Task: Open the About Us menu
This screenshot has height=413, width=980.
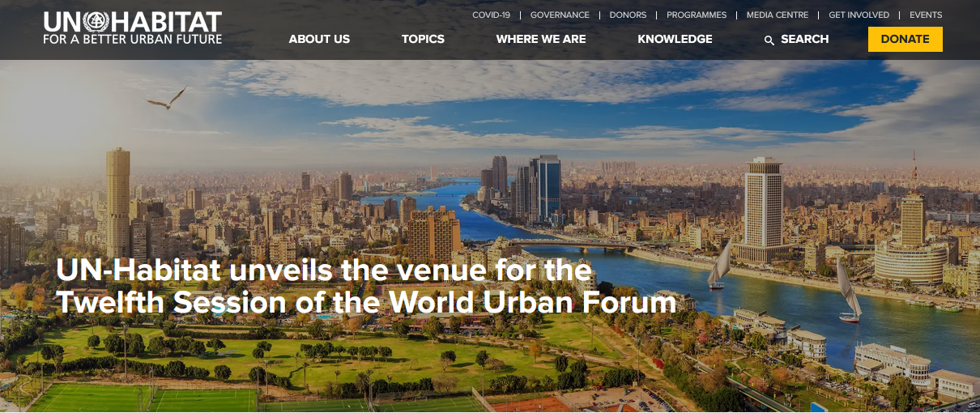Action: [319, 39]
